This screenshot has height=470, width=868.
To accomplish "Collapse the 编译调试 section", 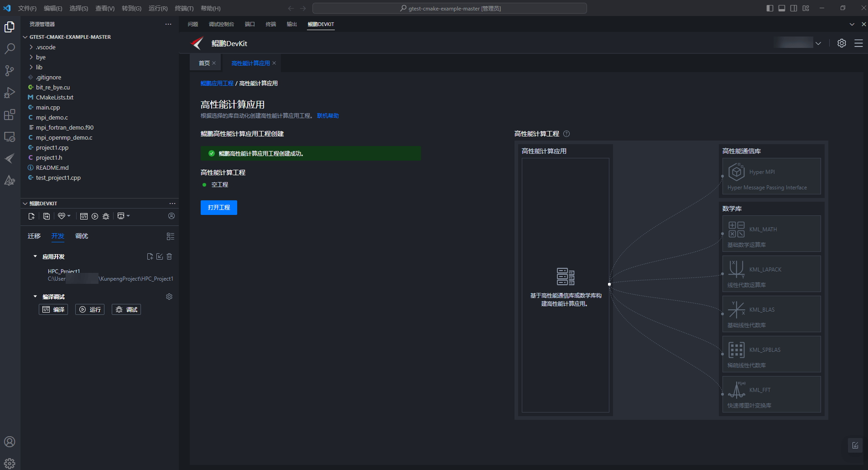I will point(35,297).
